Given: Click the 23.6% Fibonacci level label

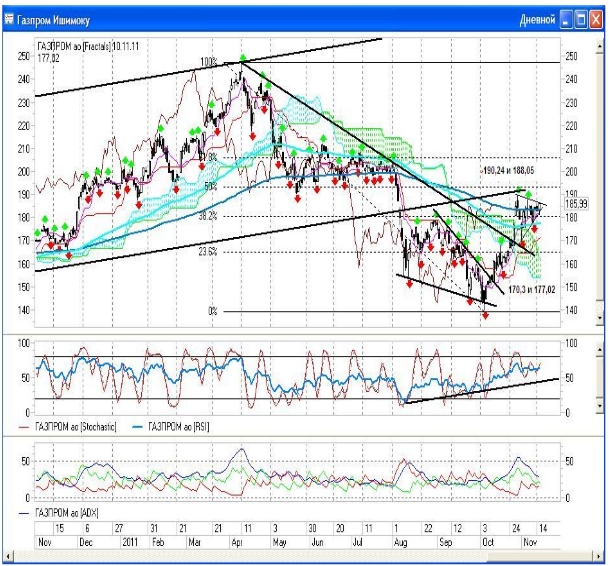Looking at the screenshot, I should pyautogui.click(x=208, y=251).
